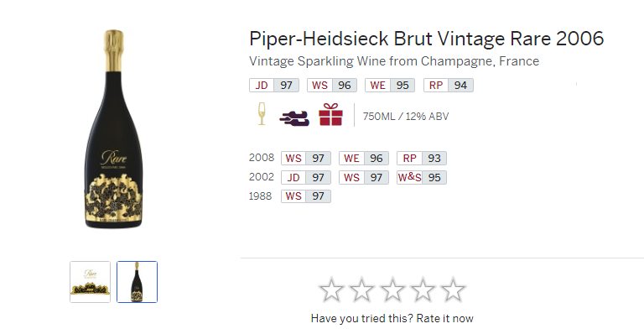644x334 pixels.
Task: Rate the wine two stars
Action: (x=362, y=290)
